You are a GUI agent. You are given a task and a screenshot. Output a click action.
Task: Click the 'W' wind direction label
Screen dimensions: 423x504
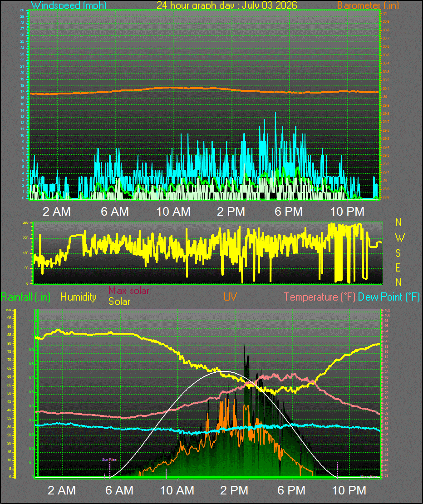399,237
